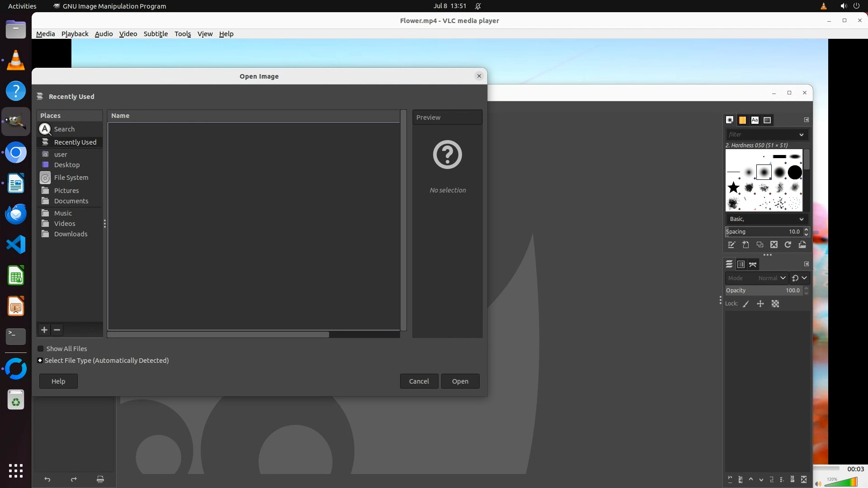Click the Cancel button

[419, 381]
